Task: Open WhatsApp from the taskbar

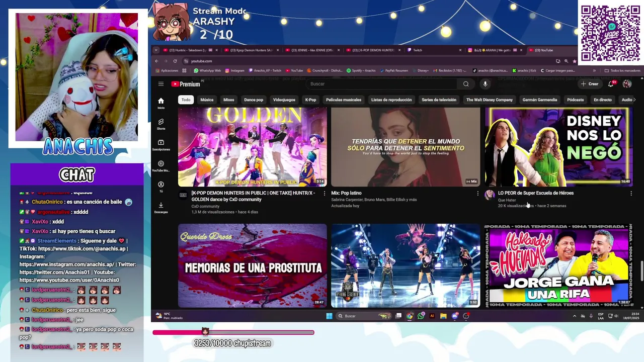Action: point(421,316)
